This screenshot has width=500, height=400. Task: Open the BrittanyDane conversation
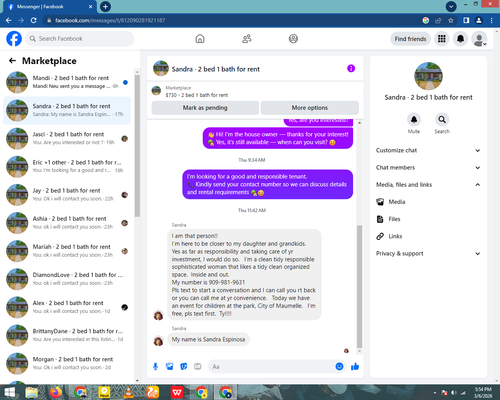click(67, 335)
